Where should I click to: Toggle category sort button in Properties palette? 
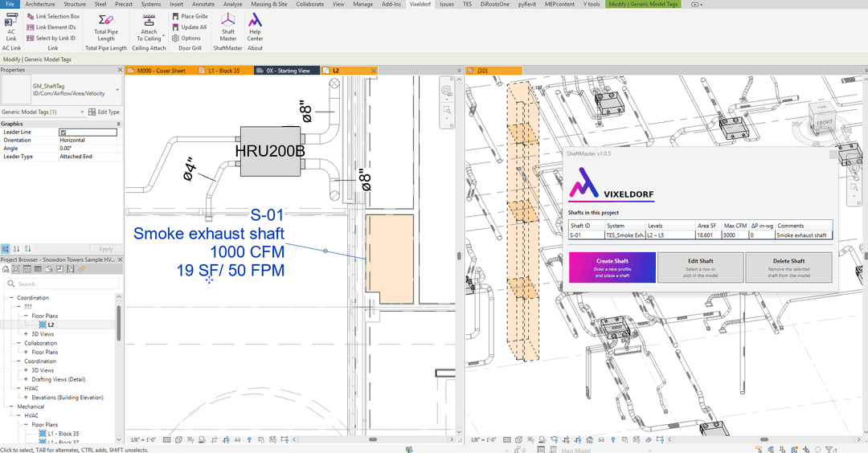(x=6, y=249)
